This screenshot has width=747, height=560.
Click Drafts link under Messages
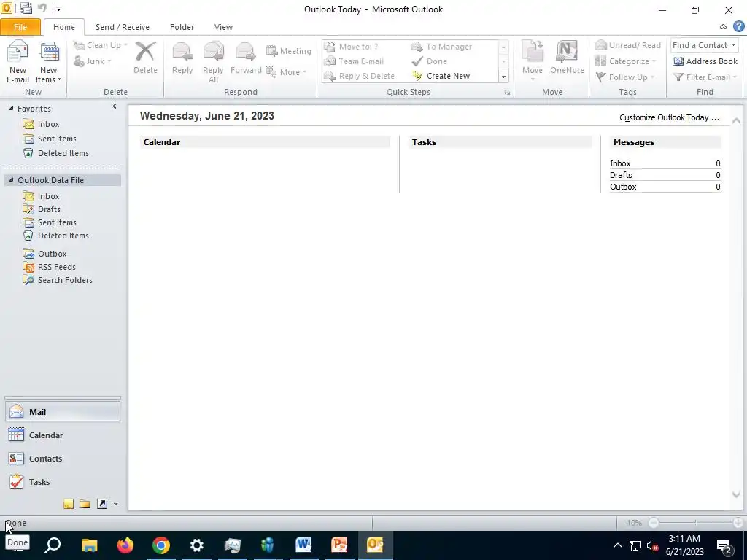point(621,175)
